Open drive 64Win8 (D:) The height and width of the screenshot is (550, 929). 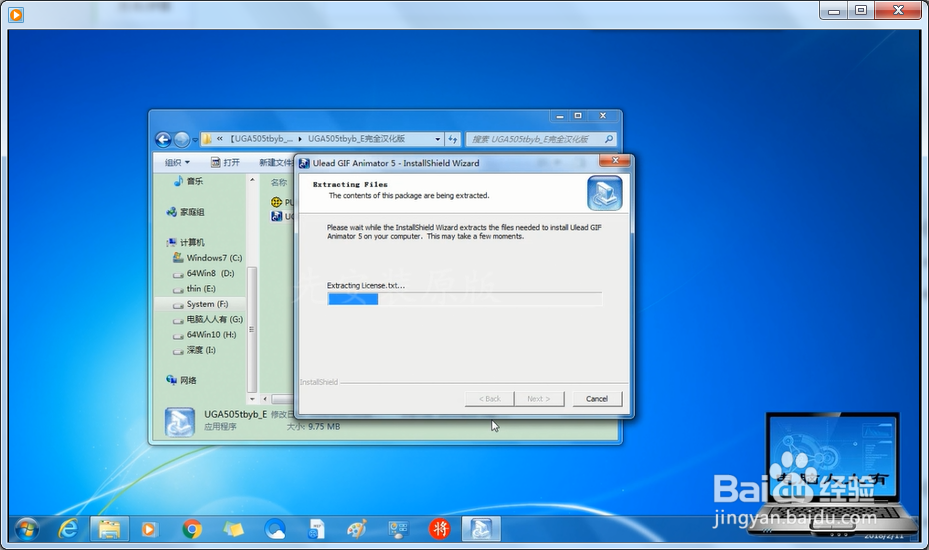pyautogui.click(x=210, y=273)
